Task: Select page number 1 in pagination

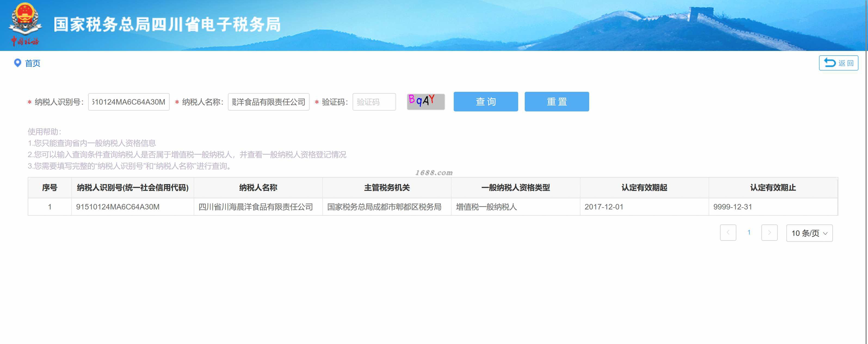Action: pos(749,232)
